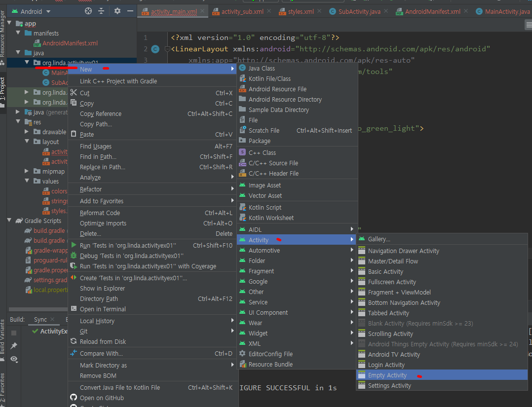Click the pin icon in Build panel

click(14, 346)
